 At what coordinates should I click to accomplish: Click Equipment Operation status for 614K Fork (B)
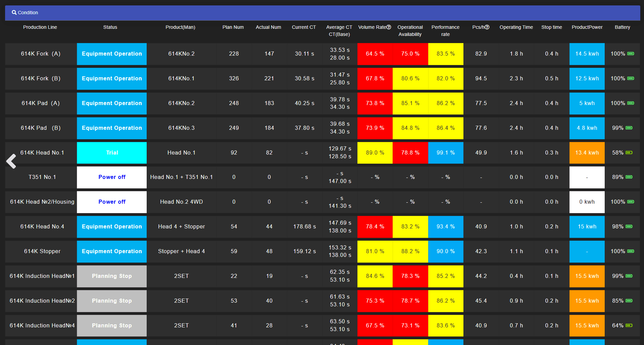point(112,78)
